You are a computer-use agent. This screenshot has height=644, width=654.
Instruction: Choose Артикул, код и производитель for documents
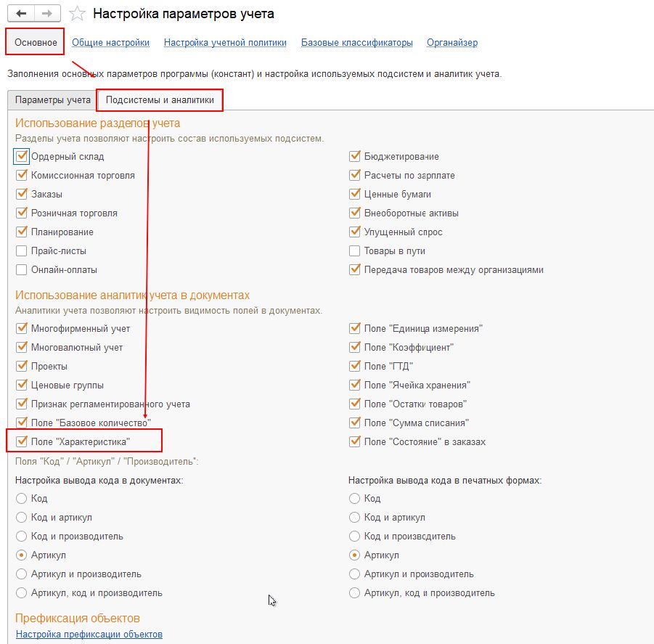21,592
